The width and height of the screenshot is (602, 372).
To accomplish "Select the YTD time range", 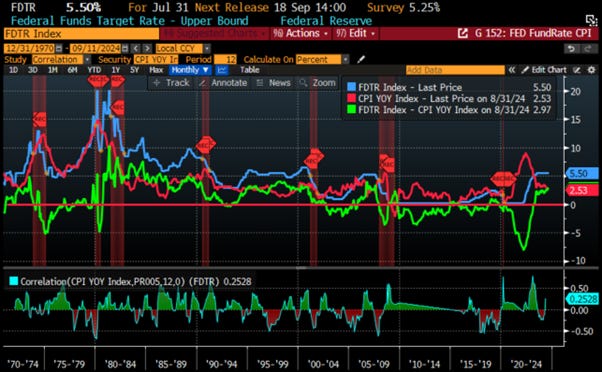I will pos(94,70).
